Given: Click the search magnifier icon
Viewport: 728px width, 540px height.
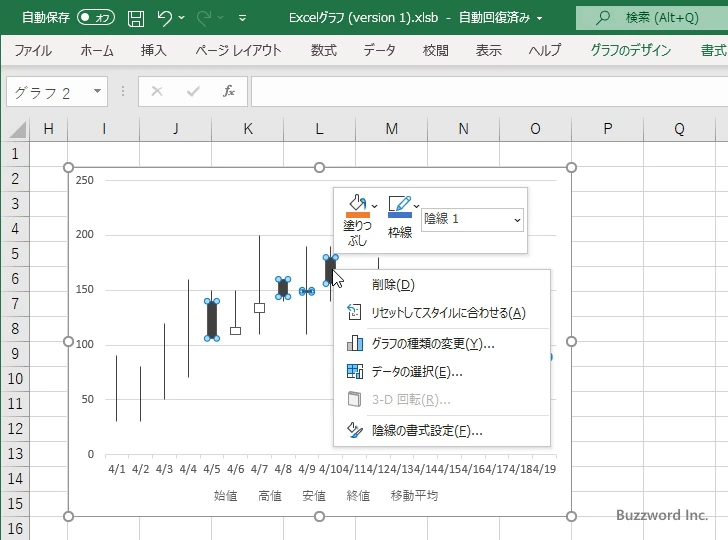Looking at the screenshot, I should pyautogui.click(x=603, y=18).
